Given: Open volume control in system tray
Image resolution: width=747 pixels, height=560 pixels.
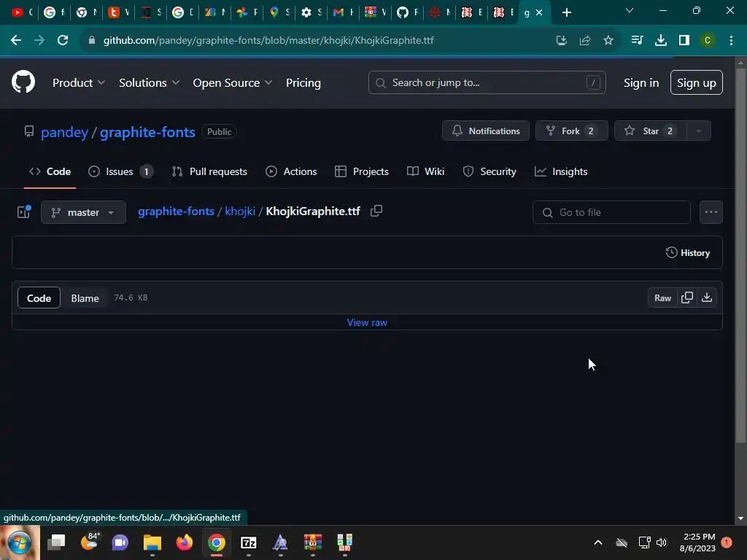Looking at the screenshot, I should pyautogui.click(x=662, y=542).
